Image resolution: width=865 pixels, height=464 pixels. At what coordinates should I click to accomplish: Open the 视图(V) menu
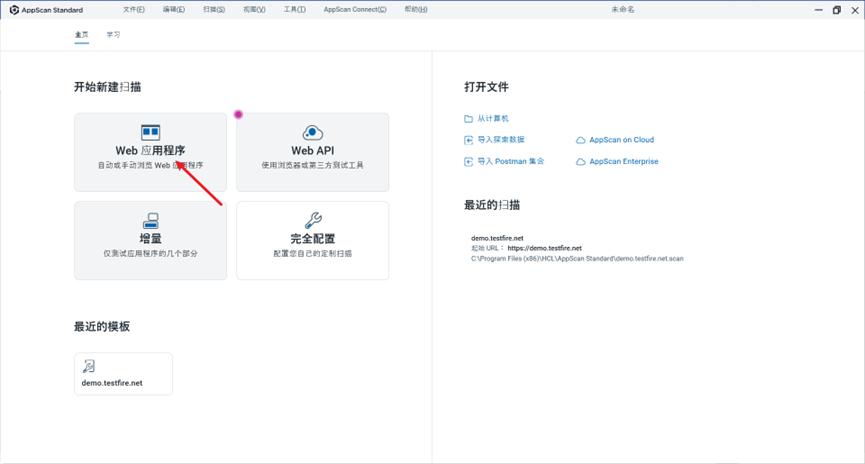(254, 9)
